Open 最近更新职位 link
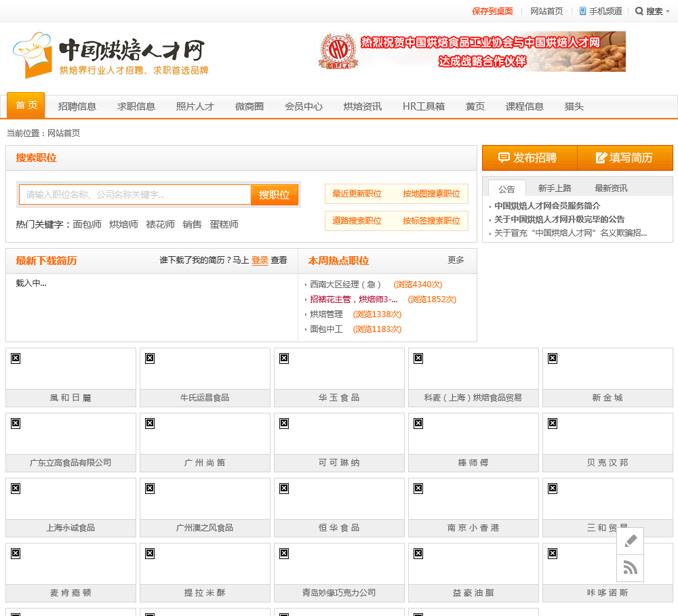This screenshot has width=678, height=616. (x=357, y=194)
